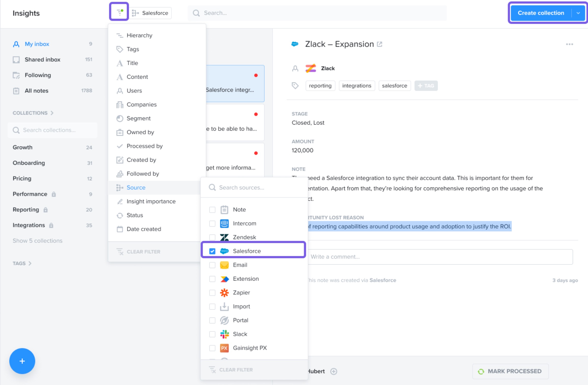Select Segment filter option
Screen dimensions: 588x385
[x=157, y=118]
